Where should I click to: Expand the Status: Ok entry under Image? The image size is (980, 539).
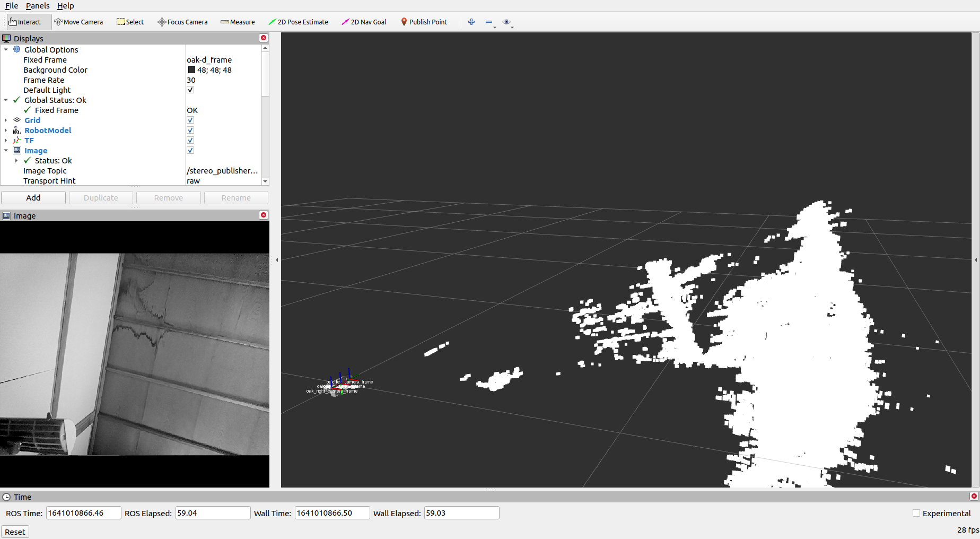16,160
